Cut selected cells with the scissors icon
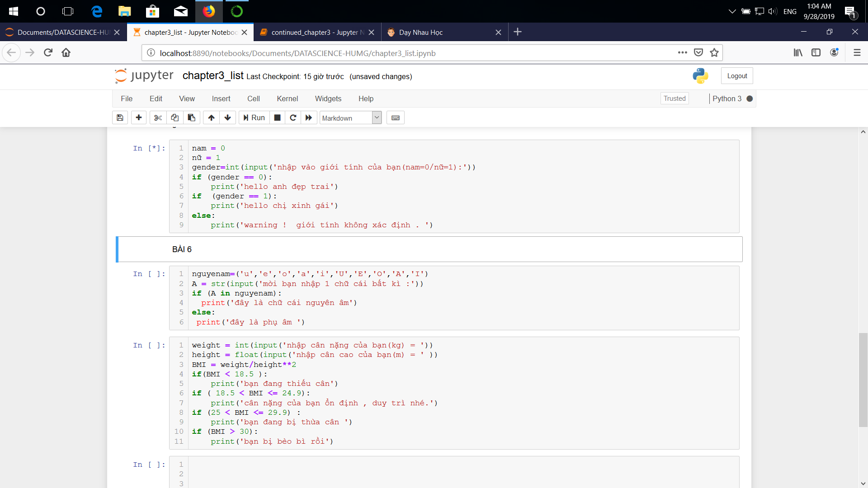 click(158, 118)
